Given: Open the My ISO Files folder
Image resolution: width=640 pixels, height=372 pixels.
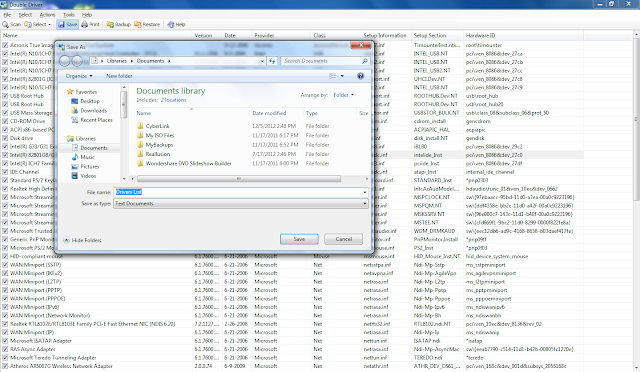Looking at the screenshot, I should [160, 136].
